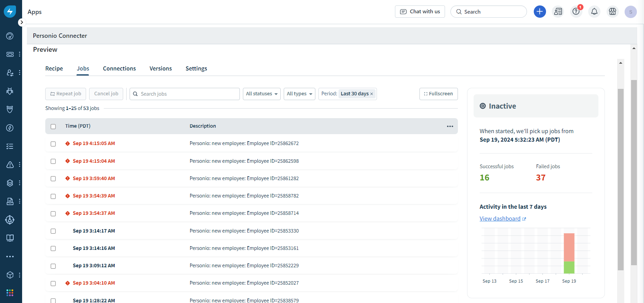Image resolution: width=644 pixels, height=303 pixels.
Task: Switch to the Jobs tab
Action: (83, 68)
